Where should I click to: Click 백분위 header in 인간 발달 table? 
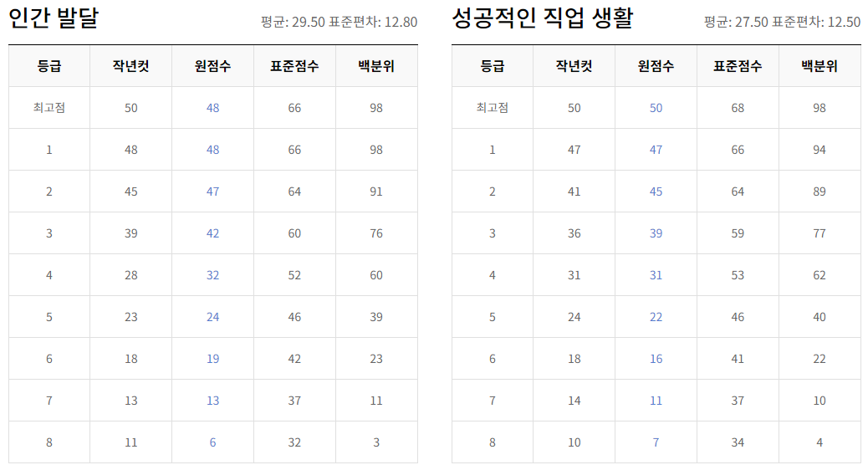pyautogui.click(x=376, y=66)
